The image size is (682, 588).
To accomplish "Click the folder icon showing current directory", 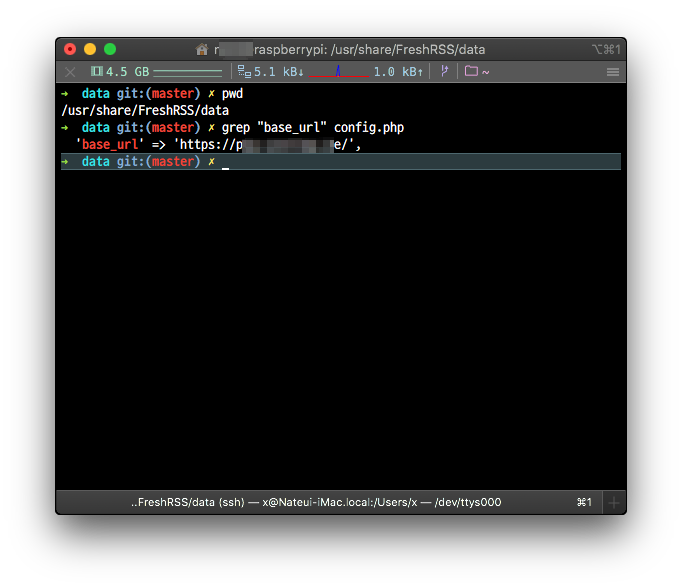I will coord(471,71).
